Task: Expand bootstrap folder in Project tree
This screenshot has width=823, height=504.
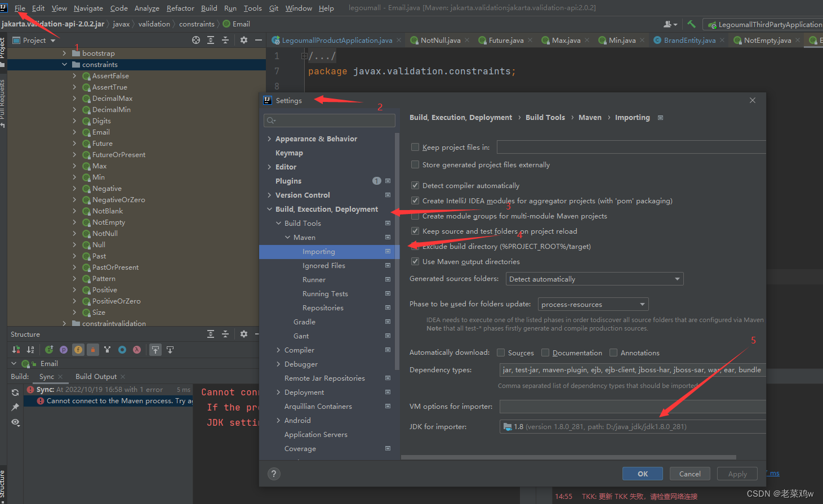Action: (x=64, y=53)
